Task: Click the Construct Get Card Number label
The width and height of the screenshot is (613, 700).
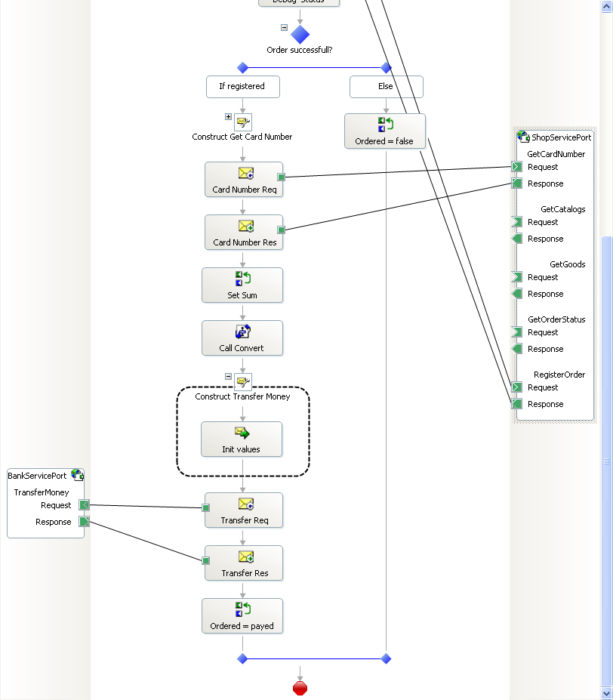Action: tap(242, 137)
